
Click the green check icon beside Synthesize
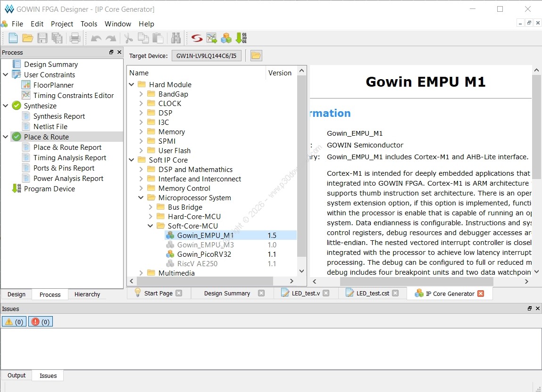[16, 106]
